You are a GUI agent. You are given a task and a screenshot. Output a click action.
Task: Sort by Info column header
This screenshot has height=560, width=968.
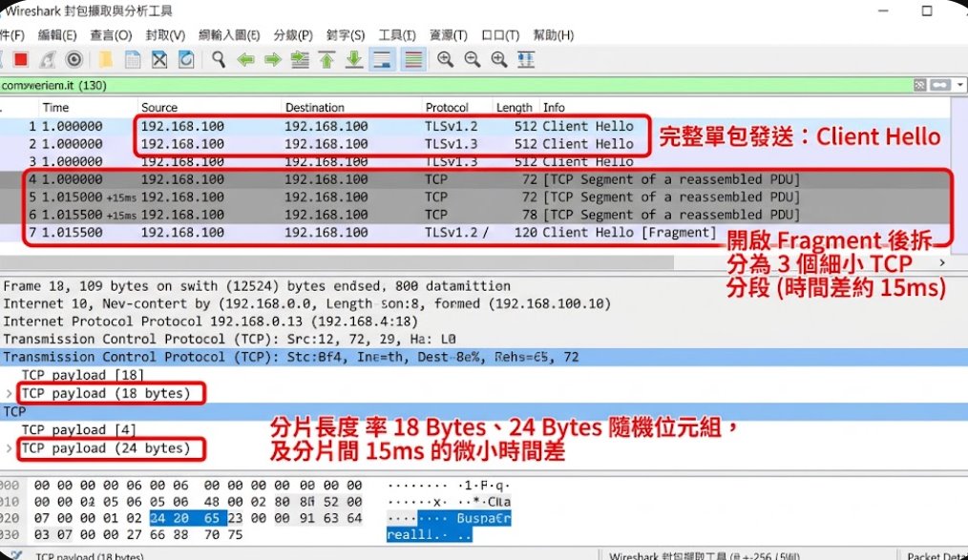point(554,107)
